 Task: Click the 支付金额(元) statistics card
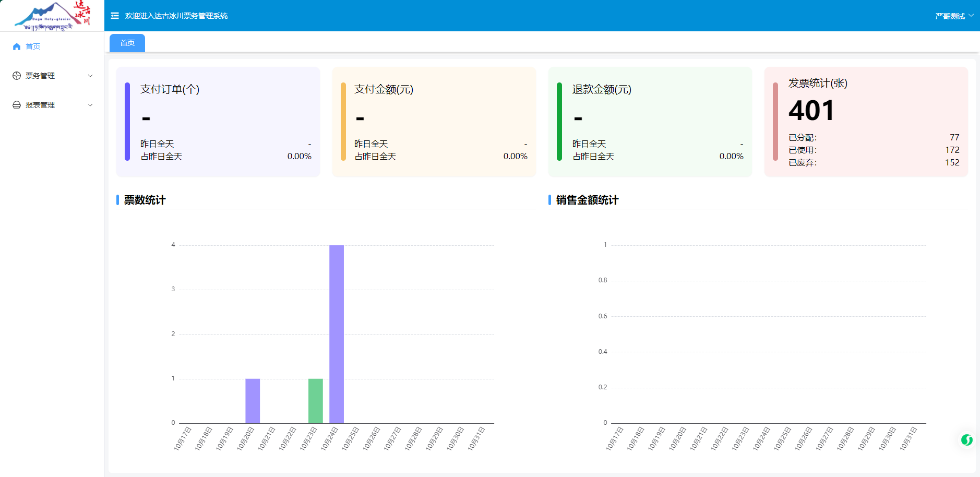(434, 122)
